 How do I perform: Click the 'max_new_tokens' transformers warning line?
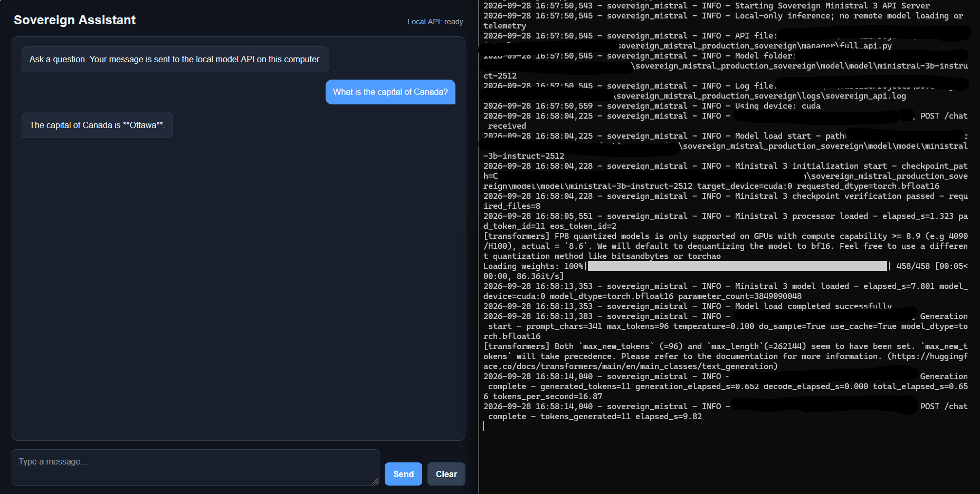[x=726, y=356]
